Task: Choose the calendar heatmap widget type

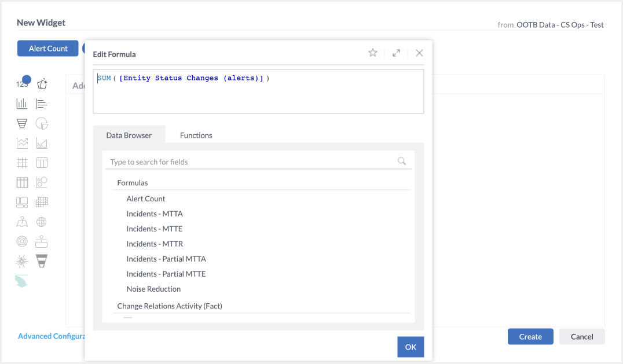Action: 42,202
